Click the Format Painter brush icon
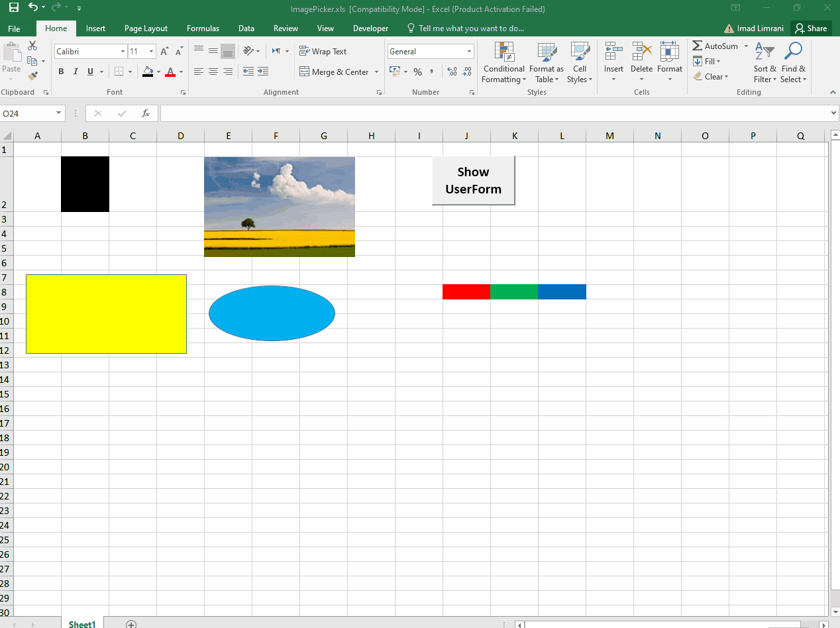Image resolution: width=840 pixels, height=628 pixels. coord(32,76)
